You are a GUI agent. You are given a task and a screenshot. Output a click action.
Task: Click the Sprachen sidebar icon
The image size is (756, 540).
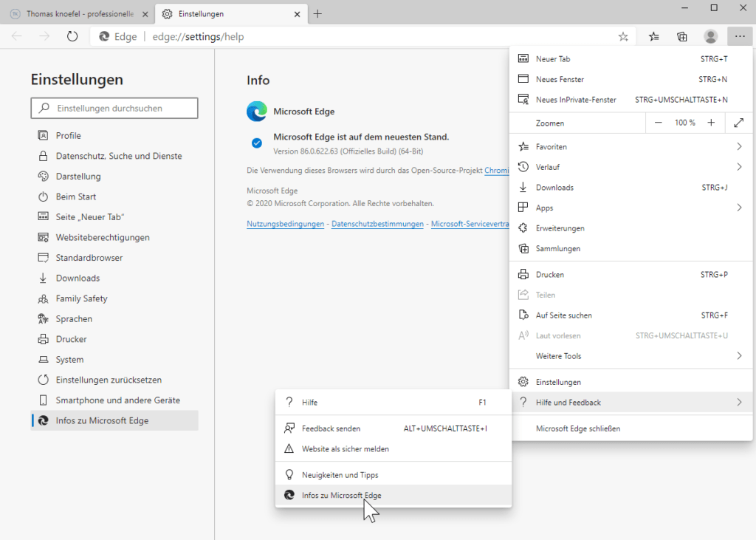[43, 319]
